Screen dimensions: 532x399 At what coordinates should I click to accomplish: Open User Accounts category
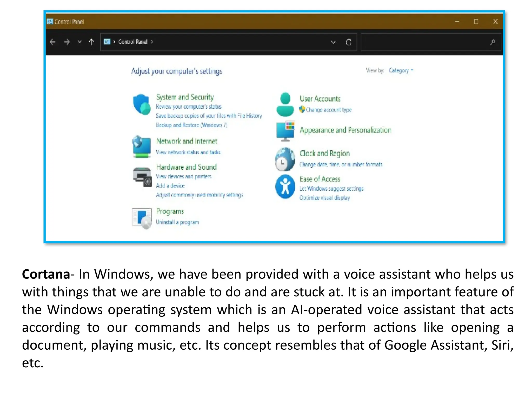pos(320,99)
